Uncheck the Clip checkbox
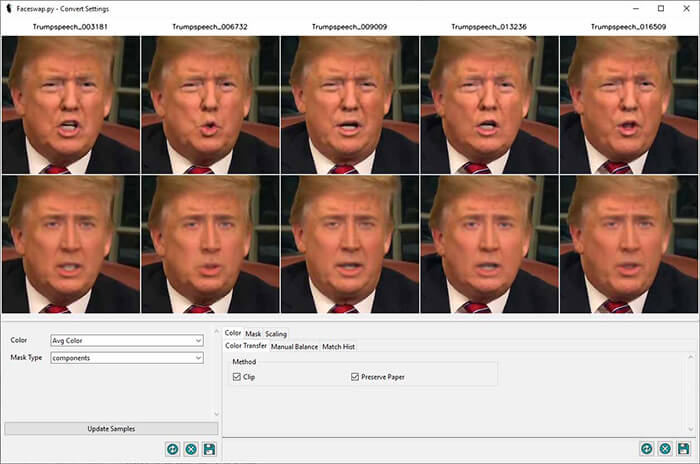Viewport: 700px width, 464px height. [x=237, y=377]
